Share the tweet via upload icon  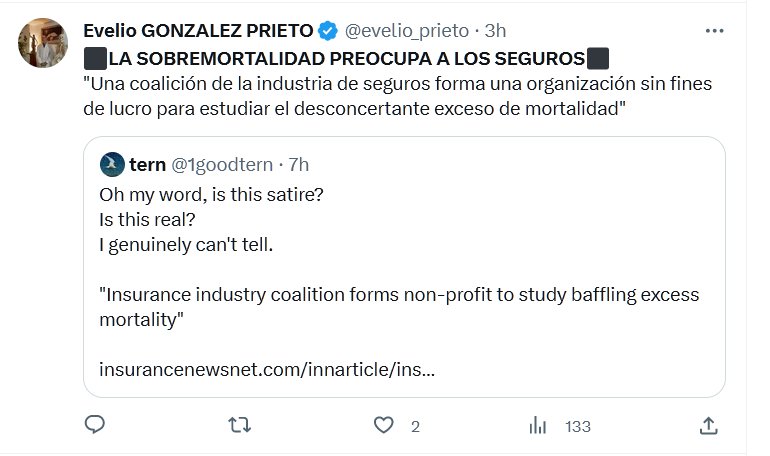tap(708, 426)
